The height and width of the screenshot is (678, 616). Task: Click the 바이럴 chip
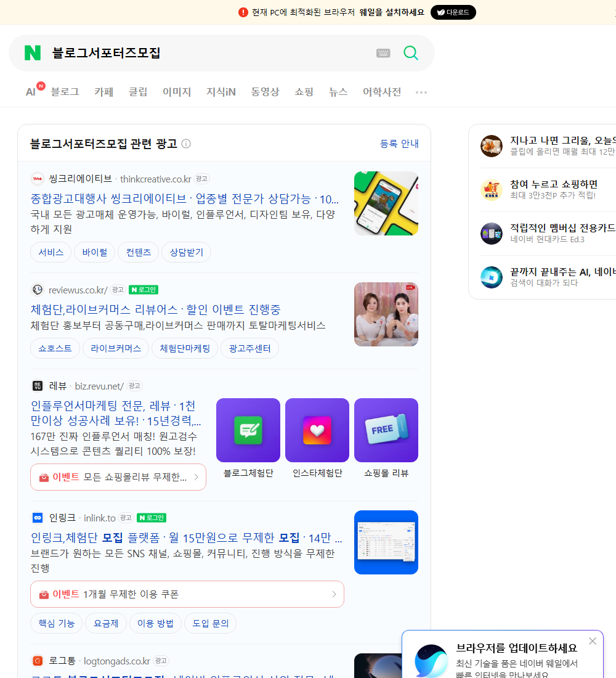[x=95, y=252]
